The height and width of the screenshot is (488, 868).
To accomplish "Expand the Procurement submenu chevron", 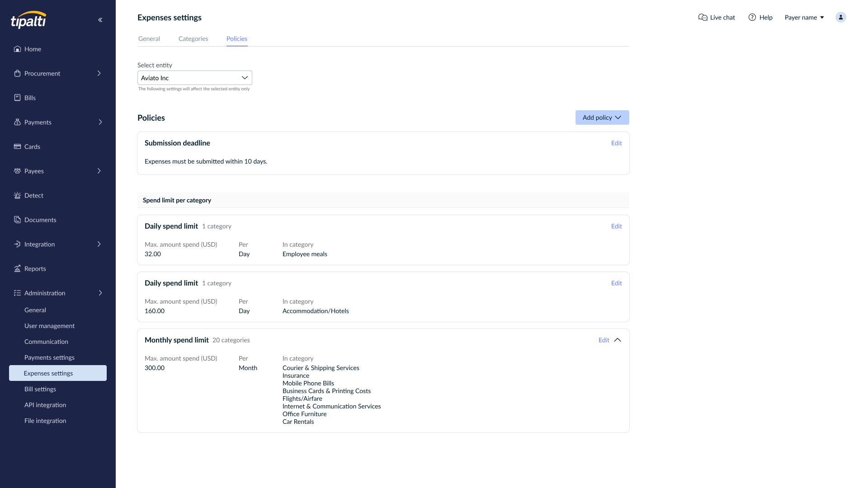I will coord(99,73).
